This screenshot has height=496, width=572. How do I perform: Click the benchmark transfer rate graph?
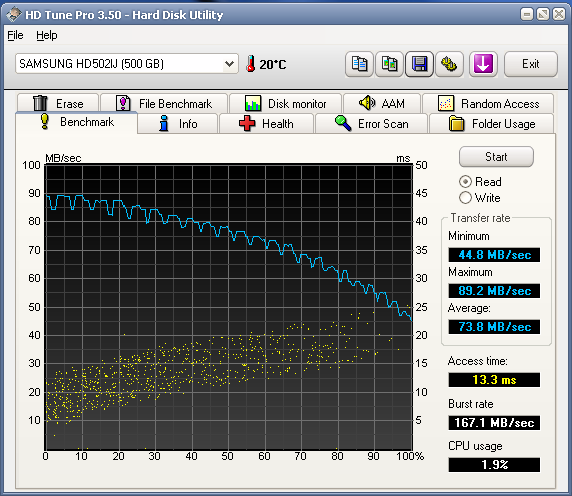click(229, 307)
